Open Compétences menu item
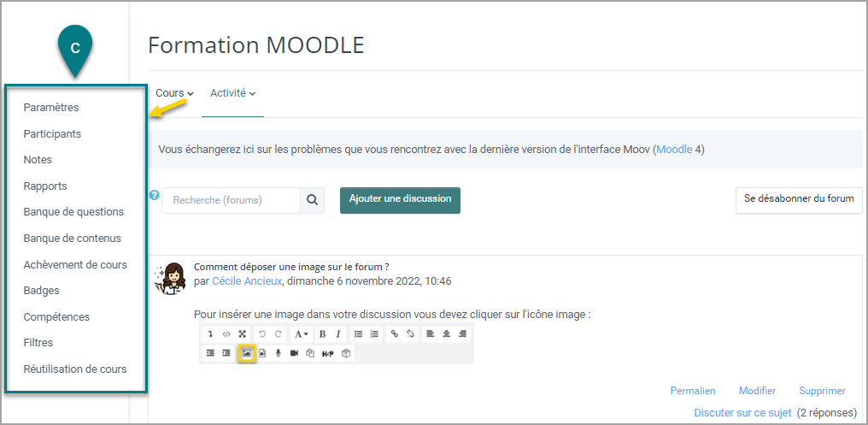This screenshot has height=425, width=868. click(x=56, y=317)
